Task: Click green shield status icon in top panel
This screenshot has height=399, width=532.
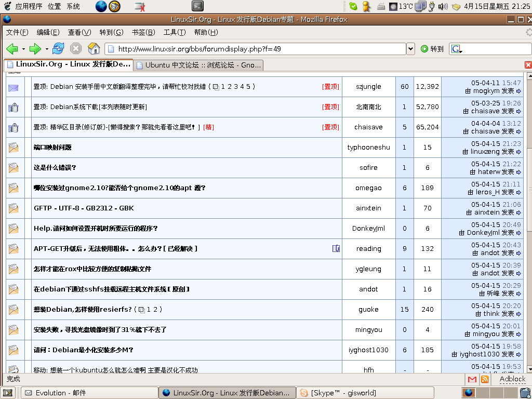Action: point(353,6)
